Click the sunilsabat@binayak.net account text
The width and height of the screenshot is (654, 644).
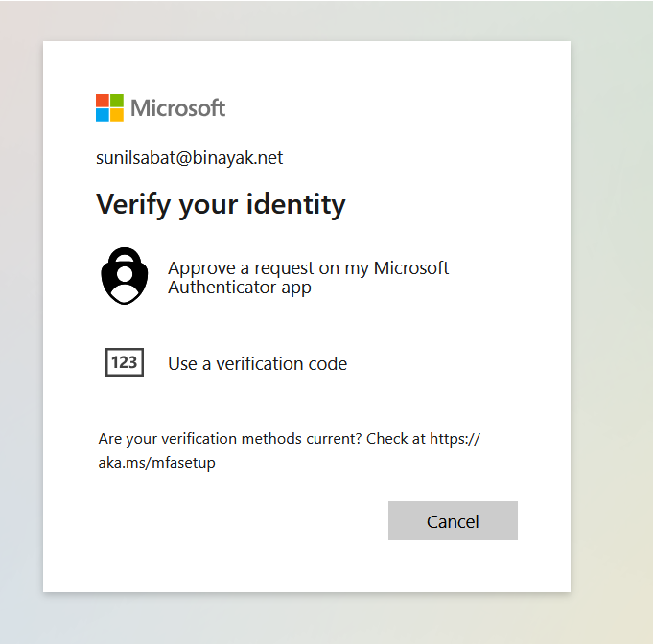click(x=189, y=158)
